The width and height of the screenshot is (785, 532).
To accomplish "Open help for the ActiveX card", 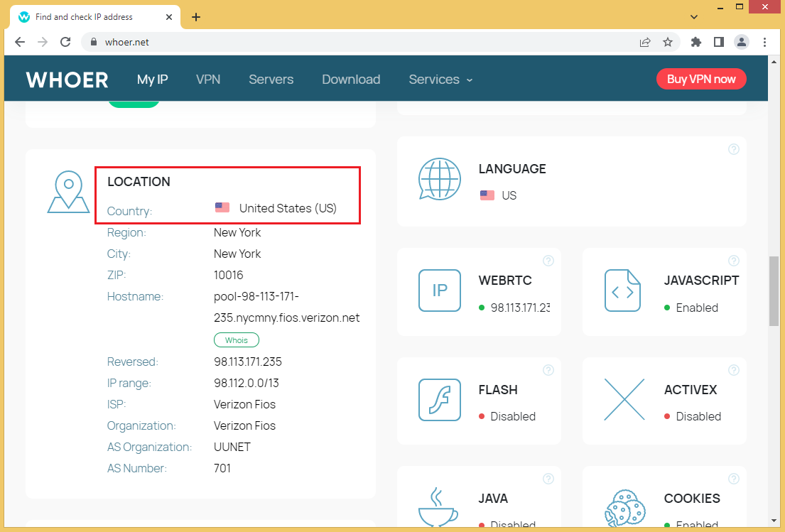I will click(733, 370).
